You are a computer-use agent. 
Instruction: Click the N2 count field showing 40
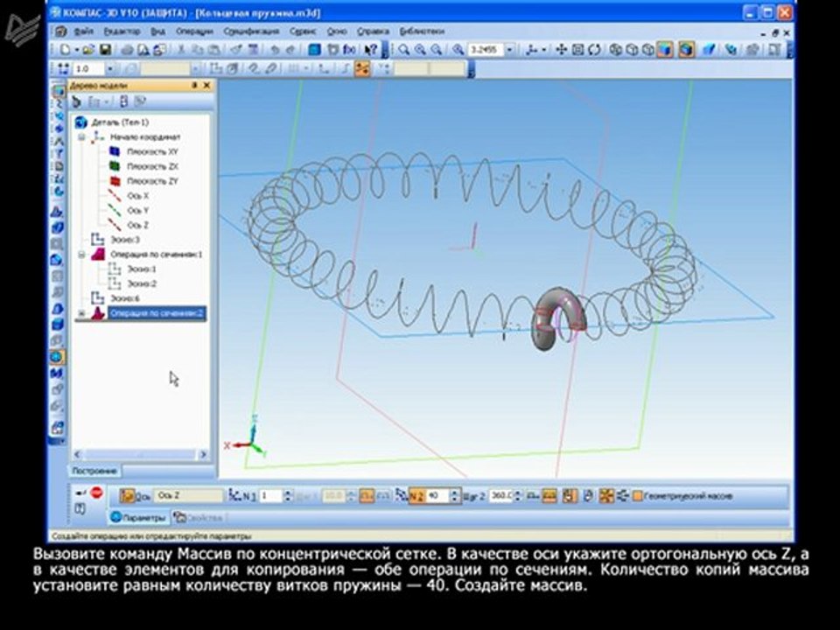pos(437,496)
